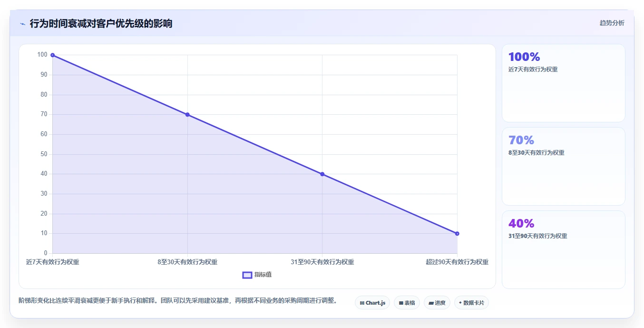Click y-axis tick label 90
Screen dimensions: 644x328
tap(44, 75)
